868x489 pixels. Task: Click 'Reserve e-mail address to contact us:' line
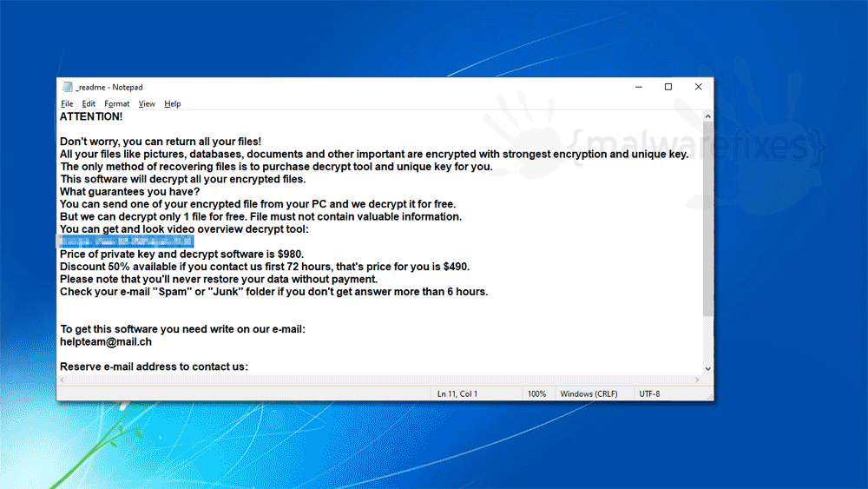(x=154, y=367)
